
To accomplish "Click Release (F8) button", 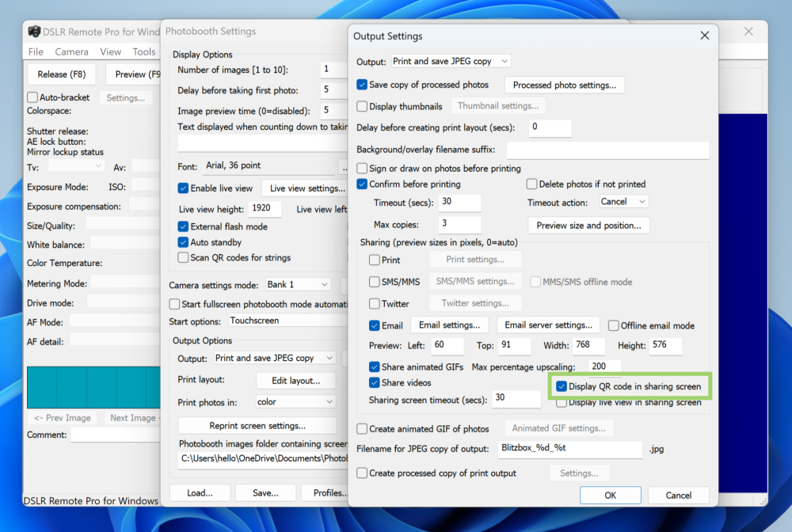I will (62, 74).
